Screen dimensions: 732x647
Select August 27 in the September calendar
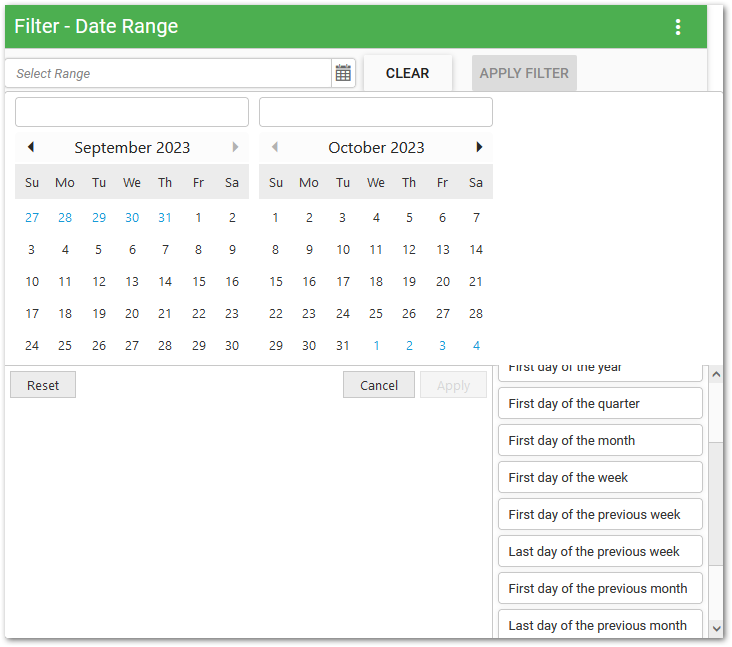click(x=32, y=218)
